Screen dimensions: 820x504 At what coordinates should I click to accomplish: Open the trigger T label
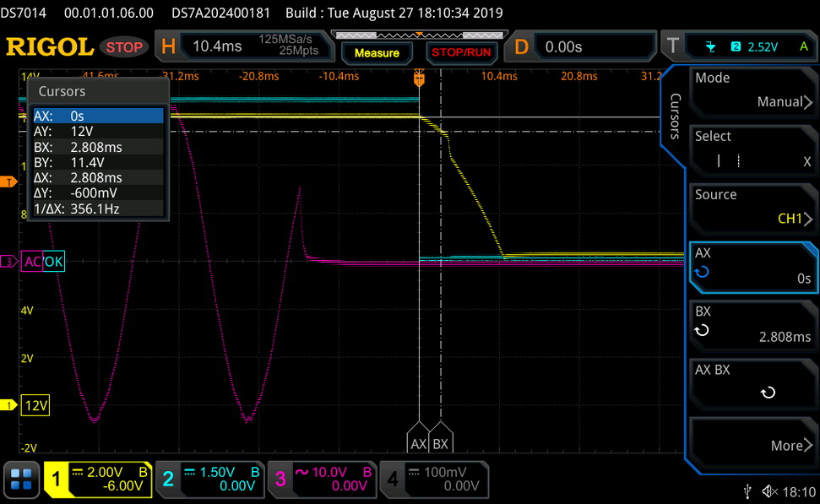coord(673,46)
